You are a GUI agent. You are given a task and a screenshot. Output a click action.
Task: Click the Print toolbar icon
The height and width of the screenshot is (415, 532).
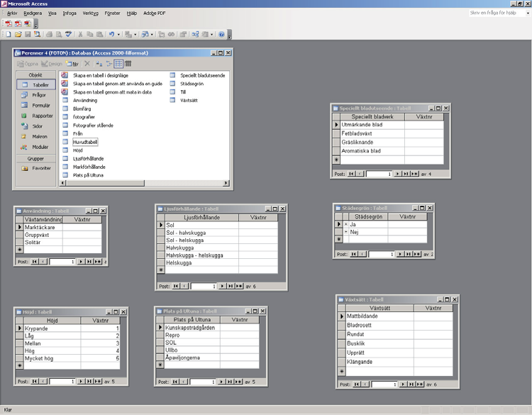(x=49, y=34)
